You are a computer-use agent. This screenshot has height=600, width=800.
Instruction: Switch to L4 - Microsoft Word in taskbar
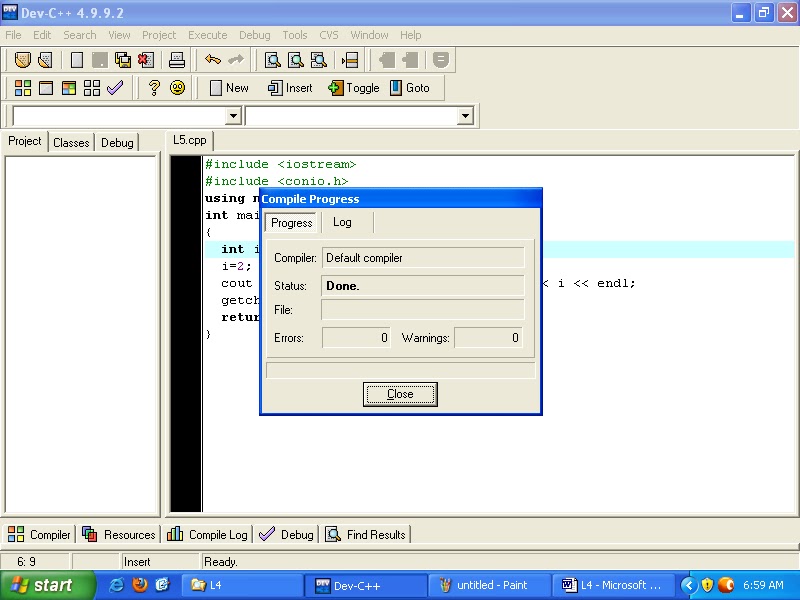(x=613, y=585)
